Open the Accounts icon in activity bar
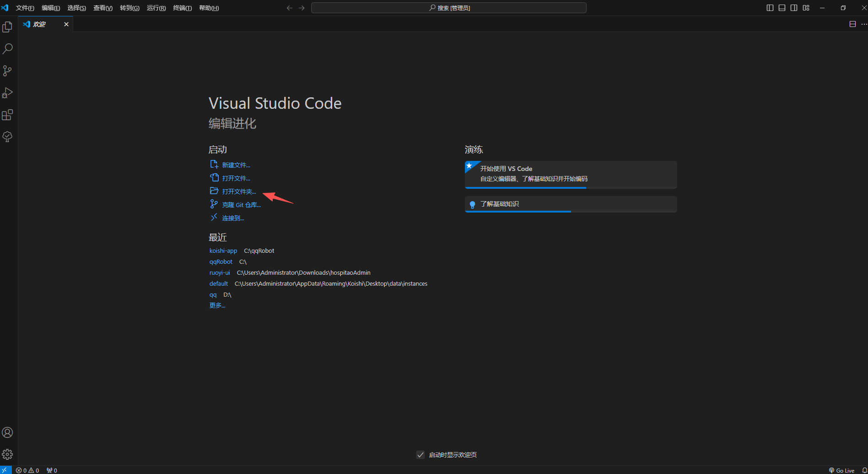The width and height of the screenshot is (868, 474). 7,432
